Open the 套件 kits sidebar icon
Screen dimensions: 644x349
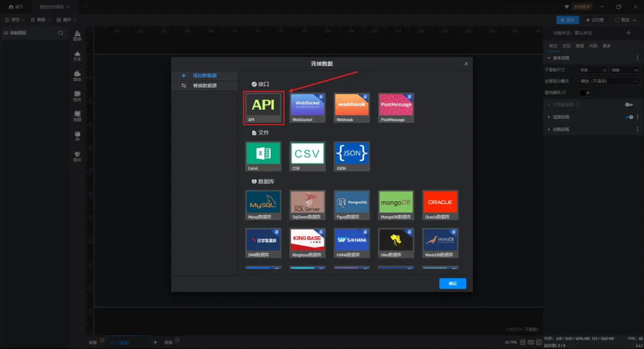click(x=77, y=156)
